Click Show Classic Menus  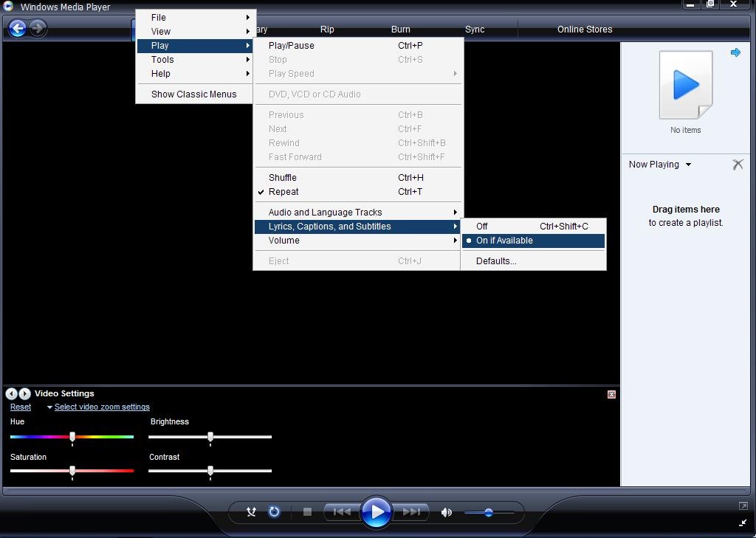click(194, 94)
